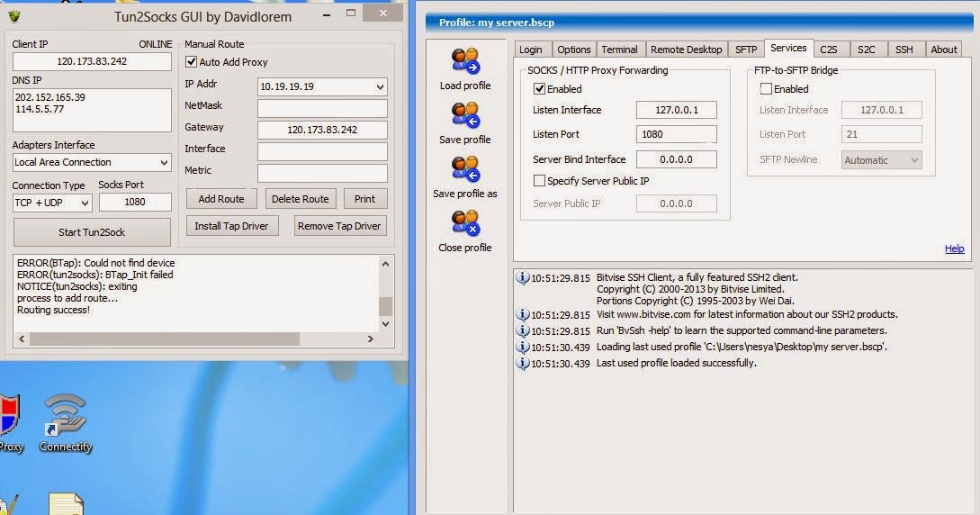Open the Connection Type TCP + UDP dropdown

[85, 203]
